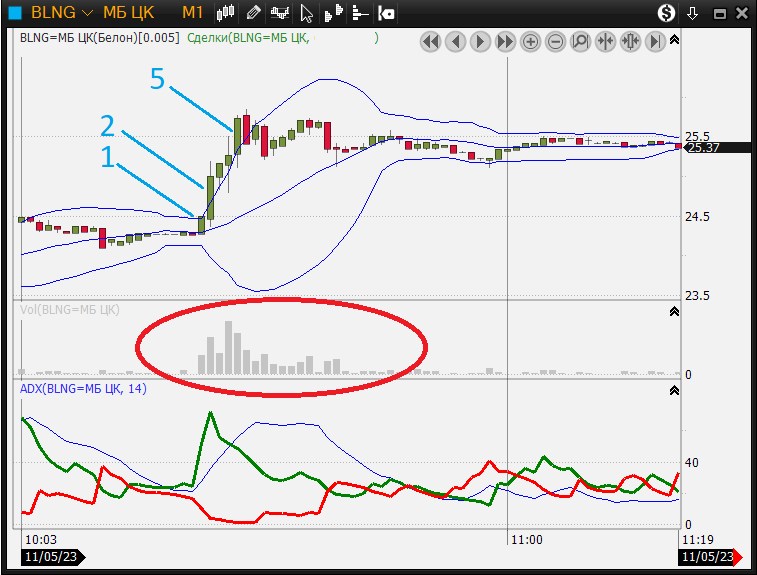Select the pencil drawing tool
The image size is (757, 575).
[253, 13]
